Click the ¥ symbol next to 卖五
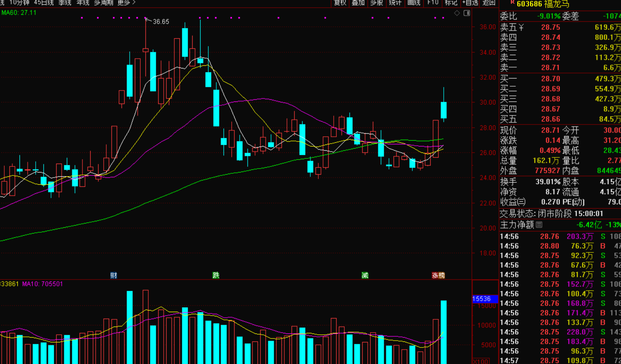The width and height of the screenshot is (621, 364). tap(521, 27)
